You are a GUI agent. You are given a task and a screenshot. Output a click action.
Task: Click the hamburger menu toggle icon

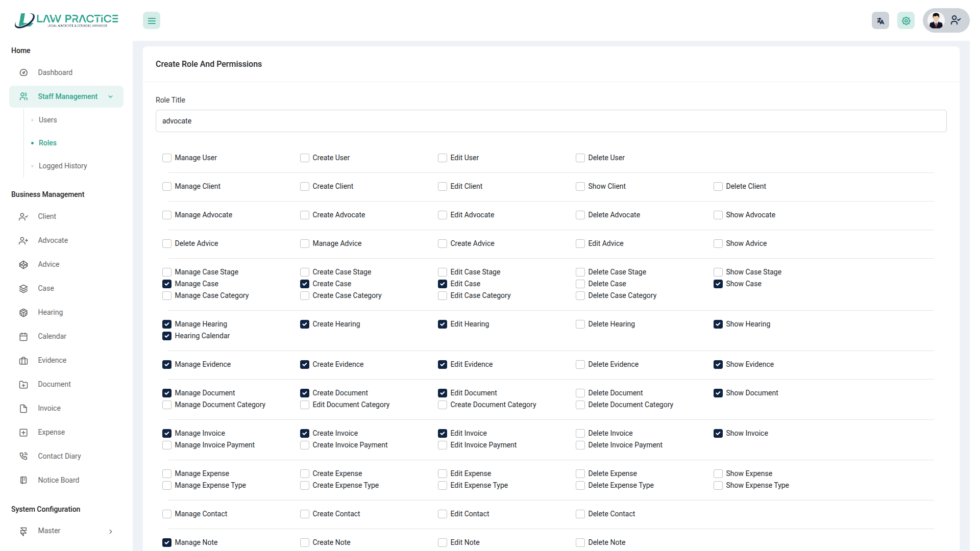pos(152,21)
